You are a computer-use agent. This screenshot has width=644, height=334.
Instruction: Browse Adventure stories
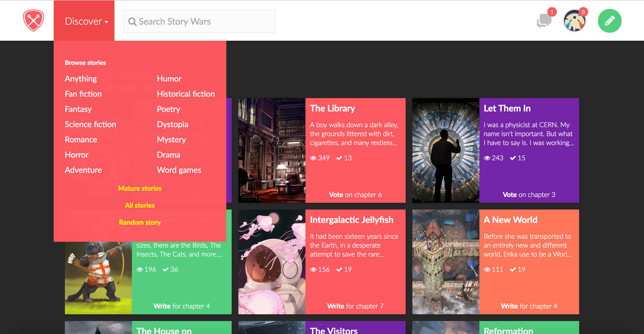coord(83,170)
